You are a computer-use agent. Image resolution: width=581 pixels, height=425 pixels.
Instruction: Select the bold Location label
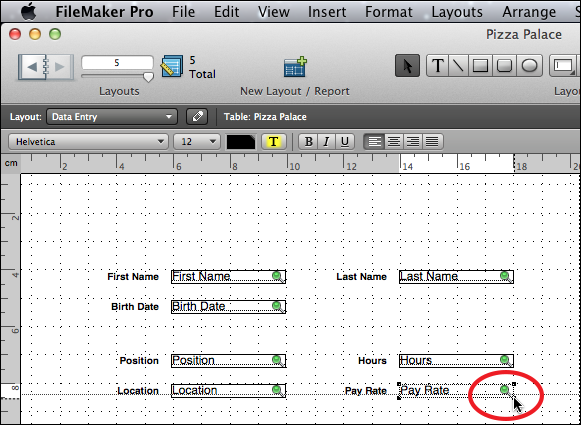[x=138, y=391]
